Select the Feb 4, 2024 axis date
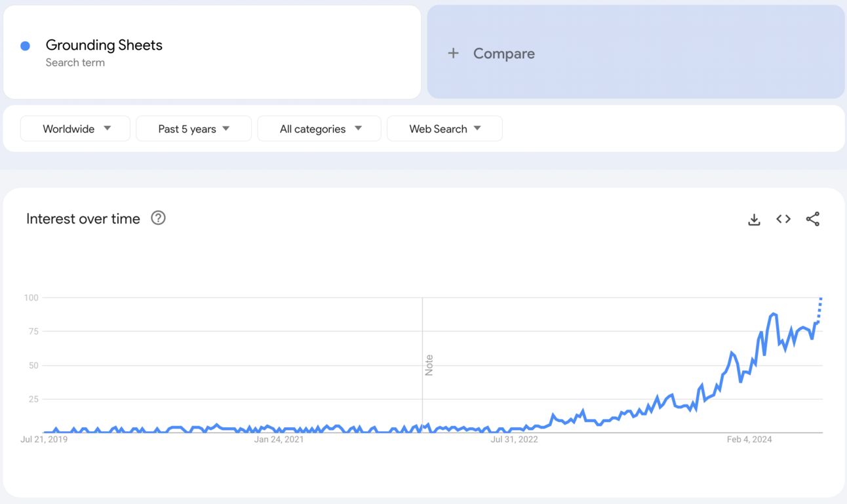Image resolution: width=847 pixels, height=504 pixels. [x=749, y=439]
